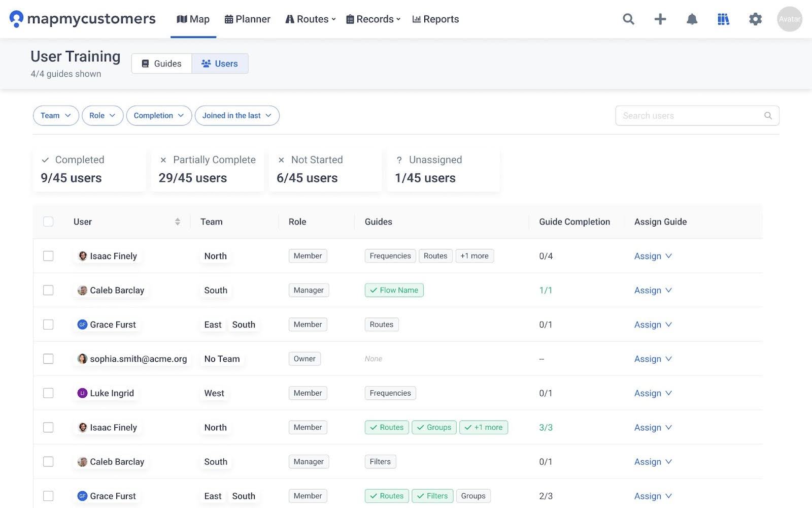This screenshot has width=812, height=508.
Task: Click the +1 more tag in 0/4 row
Action: pyautogui.click(x=475, y=256)
